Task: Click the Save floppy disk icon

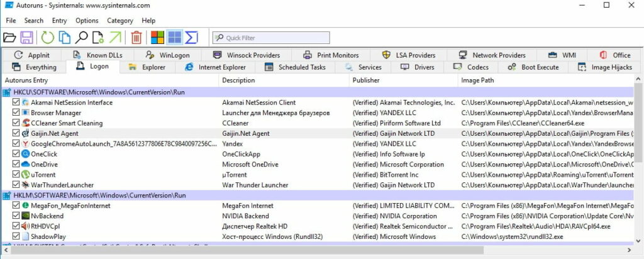Action: pyautogui.click(x=26, y=38)
